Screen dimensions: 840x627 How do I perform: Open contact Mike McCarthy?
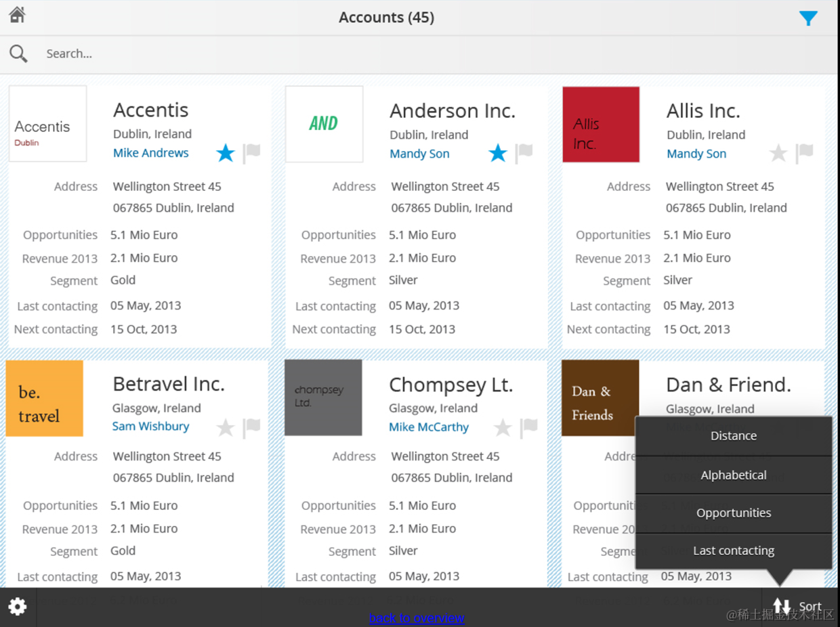point(429,427)
